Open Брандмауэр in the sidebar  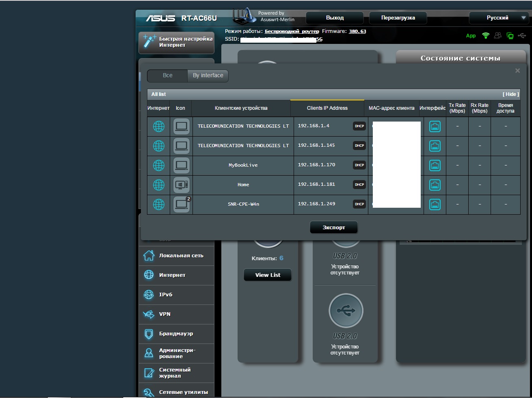point(176,334)
